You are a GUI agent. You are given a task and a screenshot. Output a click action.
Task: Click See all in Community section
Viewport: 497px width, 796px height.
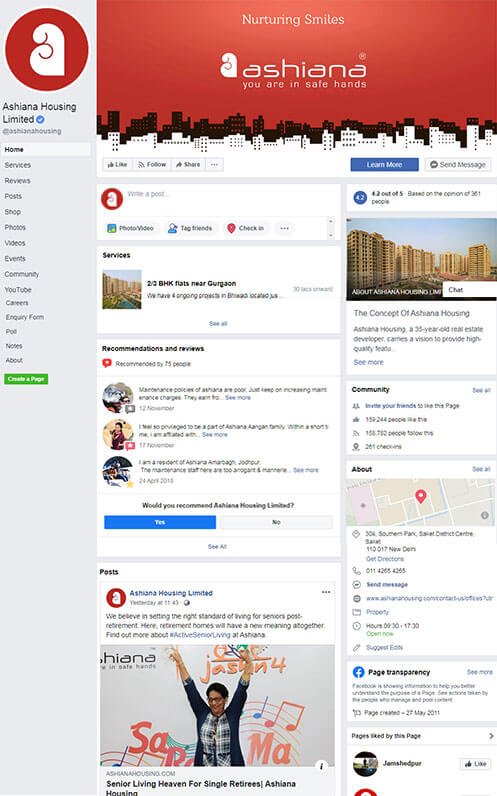pos(481,390)
